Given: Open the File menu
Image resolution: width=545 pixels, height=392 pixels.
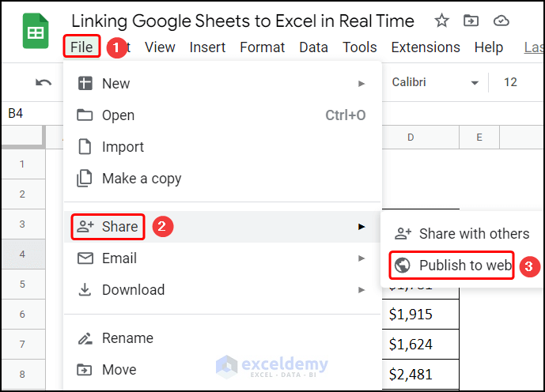Looking at the screenshot, I should (x=81, y=47).
